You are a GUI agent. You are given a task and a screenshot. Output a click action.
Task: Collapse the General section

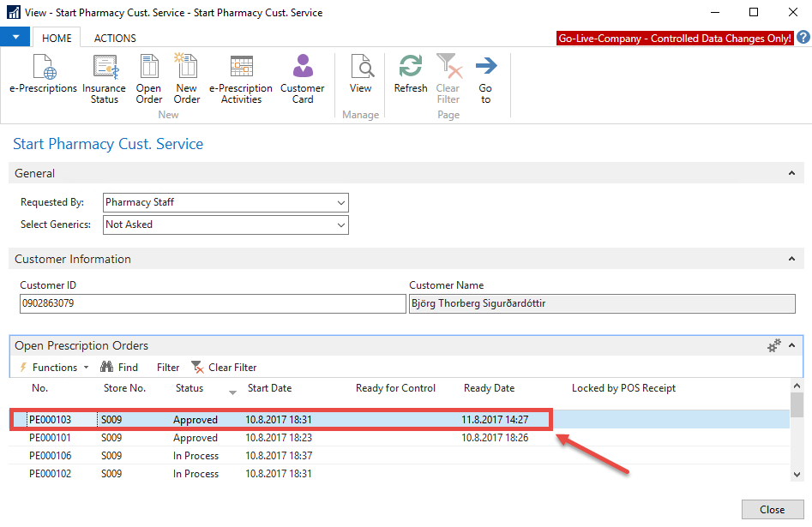pos(791,174)
